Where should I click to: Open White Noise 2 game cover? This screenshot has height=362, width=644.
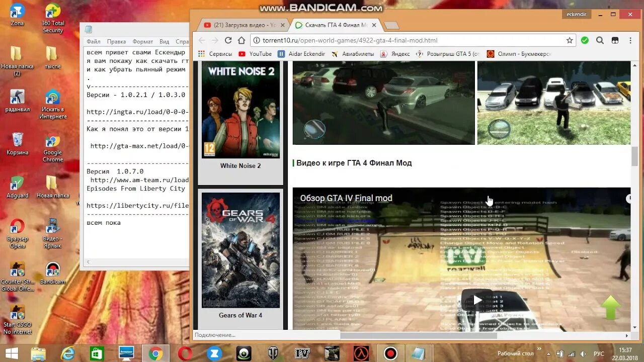point(240,110)
